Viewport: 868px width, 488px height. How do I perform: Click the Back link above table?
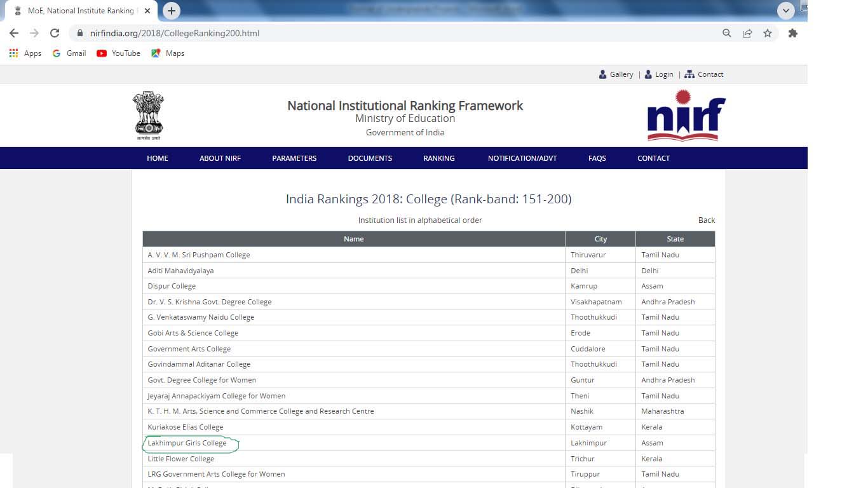tap(707, 220)
